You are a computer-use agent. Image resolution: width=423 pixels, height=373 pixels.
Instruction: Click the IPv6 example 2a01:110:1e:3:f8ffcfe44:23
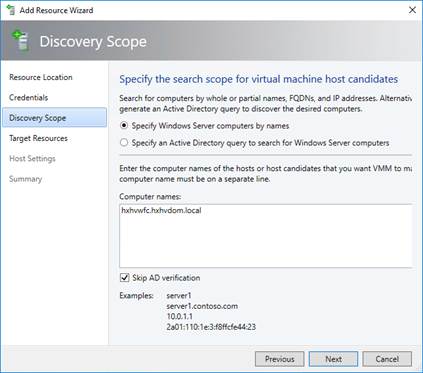pos(211,327)
